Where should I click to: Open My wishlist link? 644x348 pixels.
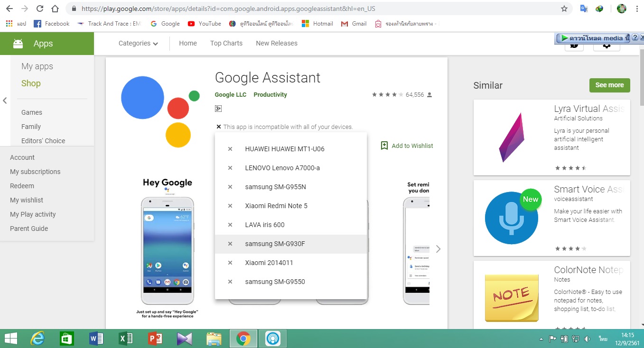[27, 200]
